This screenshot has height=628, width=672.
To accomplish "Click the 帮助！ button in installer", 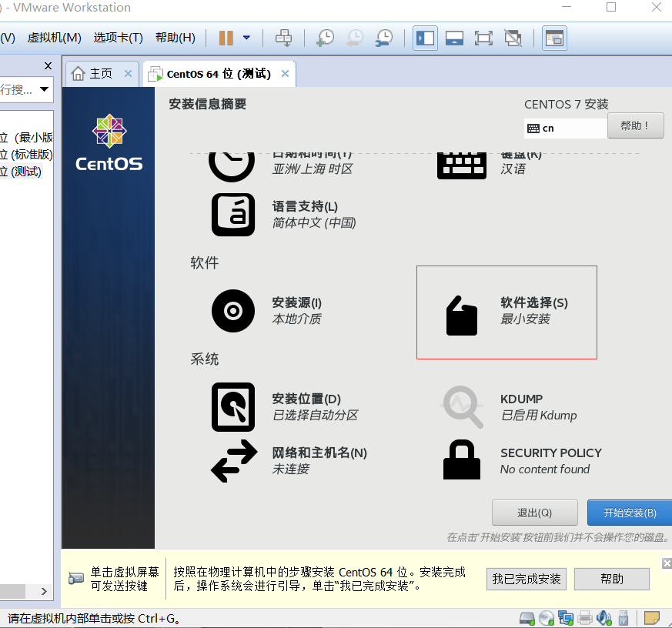I will click(x=635, y=125).
